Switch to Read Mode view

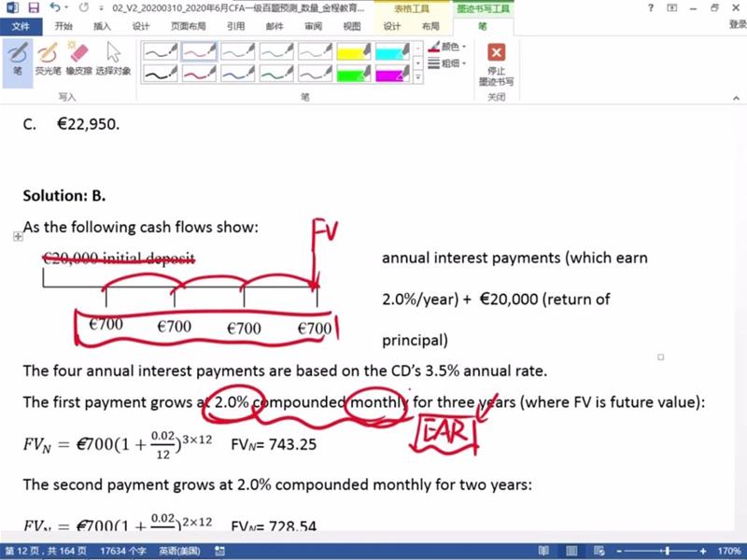click(x=543, y=551)
